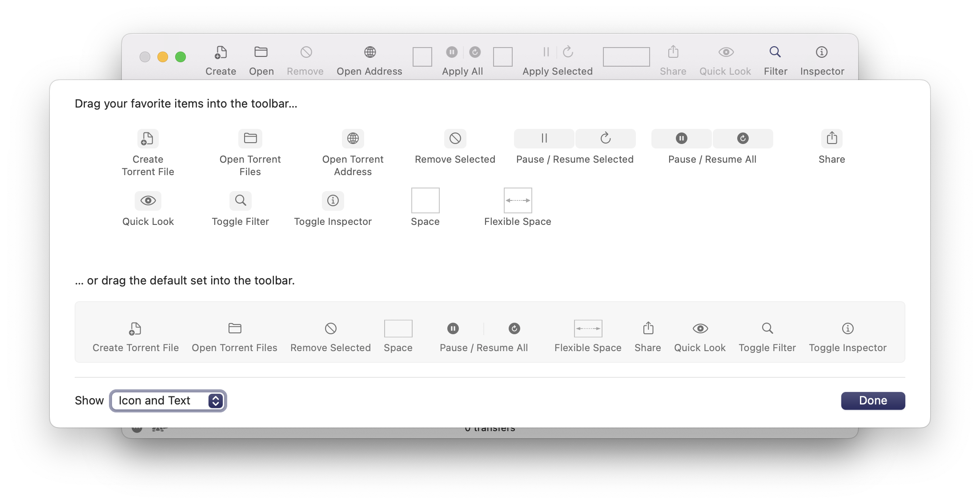Choose Icon and Text from the Show popup
This screenshot has width=980, height=504.
(168, 400)
